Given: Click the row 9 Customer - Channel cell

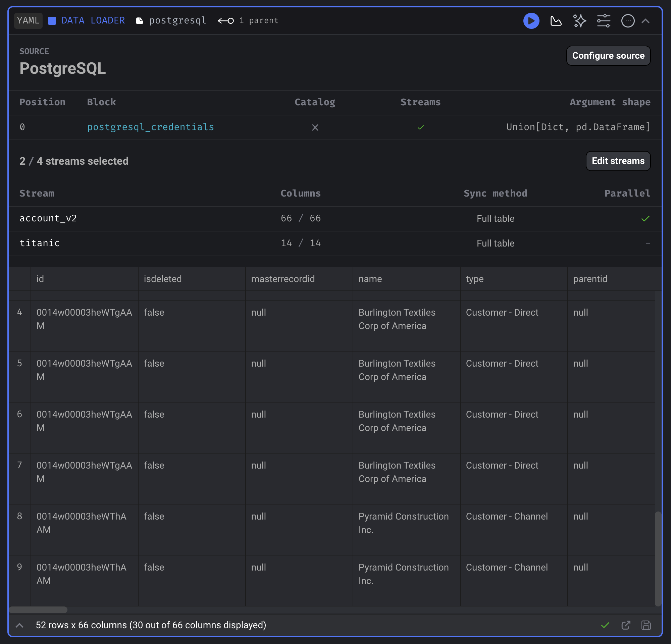Looking at the screenshot, I should [514, 580].
